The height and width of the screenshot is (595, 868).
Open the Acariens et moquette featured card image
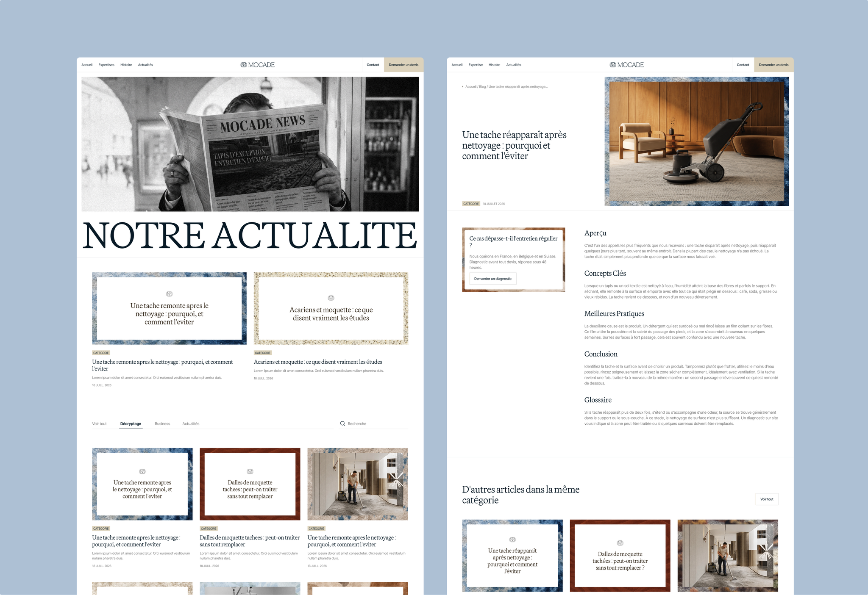point(331,308)
